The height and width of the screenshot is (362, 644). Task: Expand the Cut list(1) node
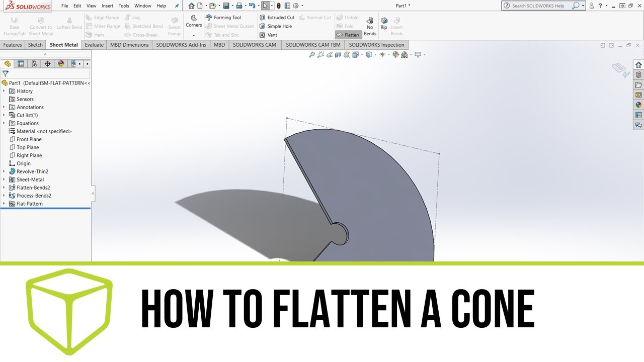[4, 115]
